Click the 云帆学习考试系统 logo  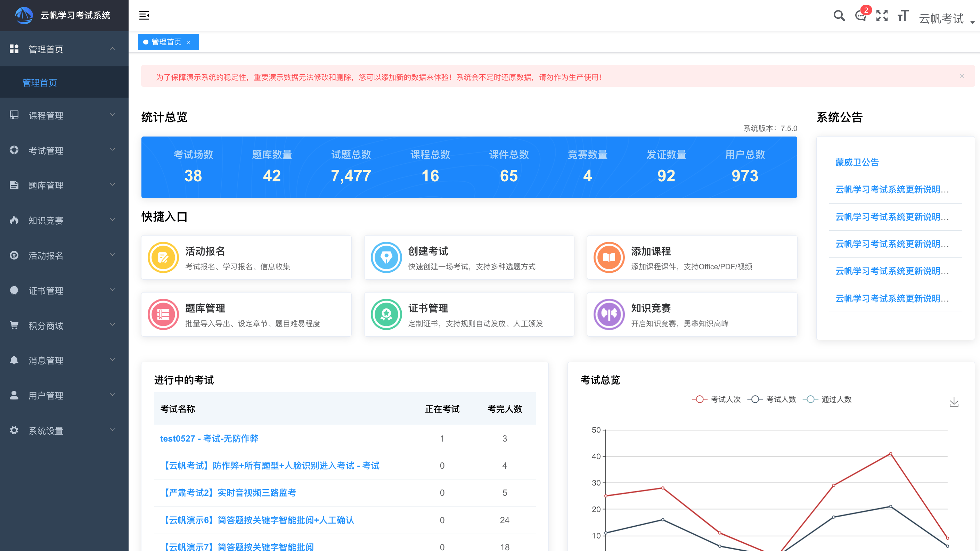tap(24, 15)
